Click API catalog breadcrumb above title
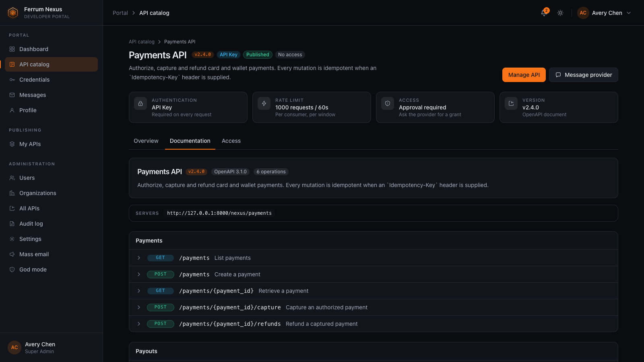The width and height of the screenshot is (644, 362). pos(142,42)
